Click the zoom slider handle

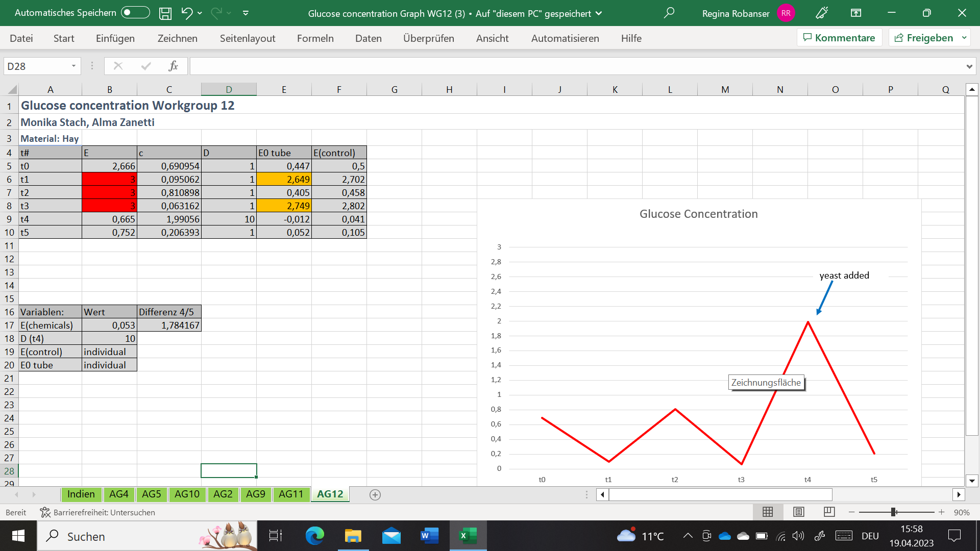pos(894,512)
